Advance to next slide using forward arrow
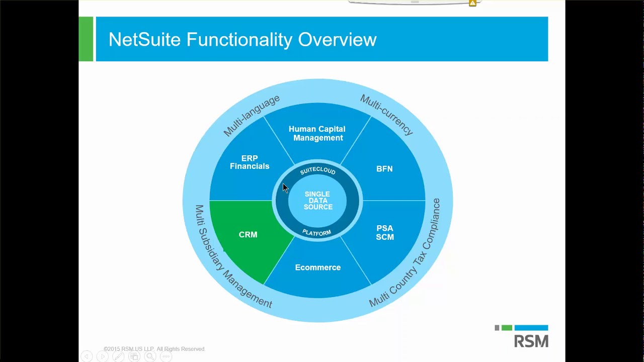644x362 pixels. click(102, 356)
